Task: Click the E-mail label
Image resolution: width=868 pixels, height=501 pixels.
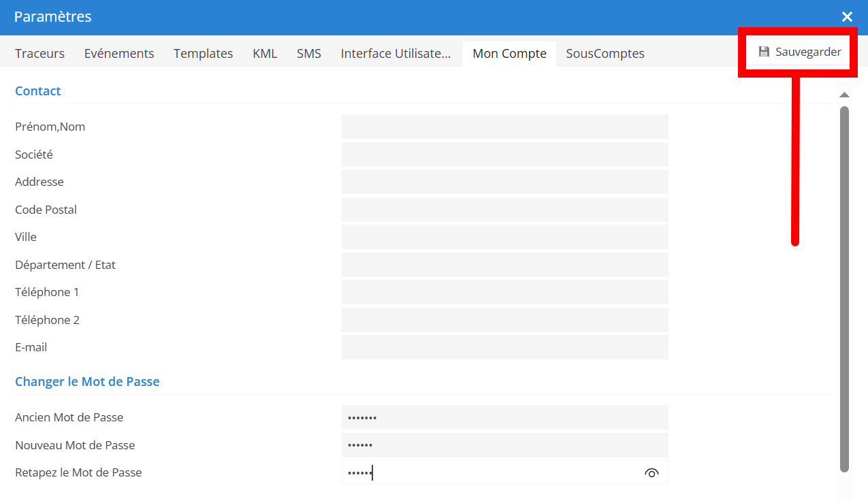Action: pyautogui.click(x=31, y=347)
